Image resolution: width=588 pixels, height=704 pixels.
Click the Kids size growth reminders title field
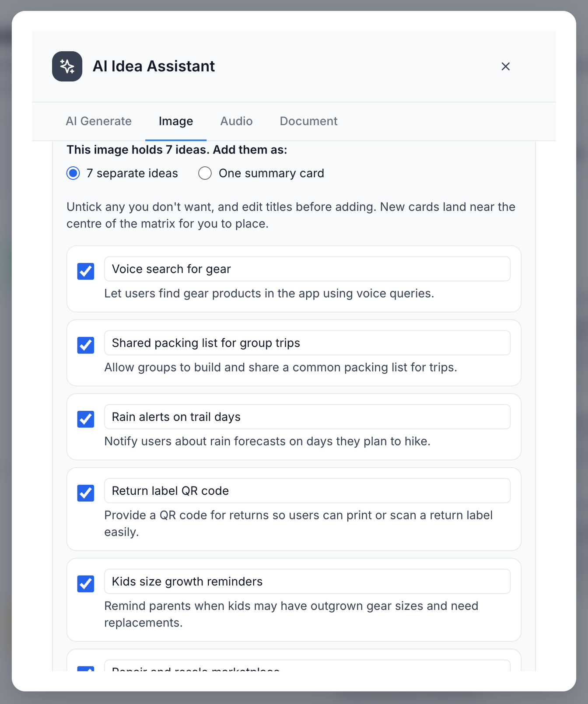point(307,581)
